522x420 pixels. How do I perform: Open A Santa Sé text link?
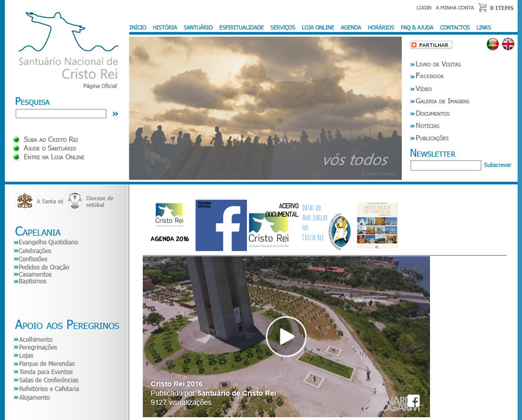click(x=50, y=201)
